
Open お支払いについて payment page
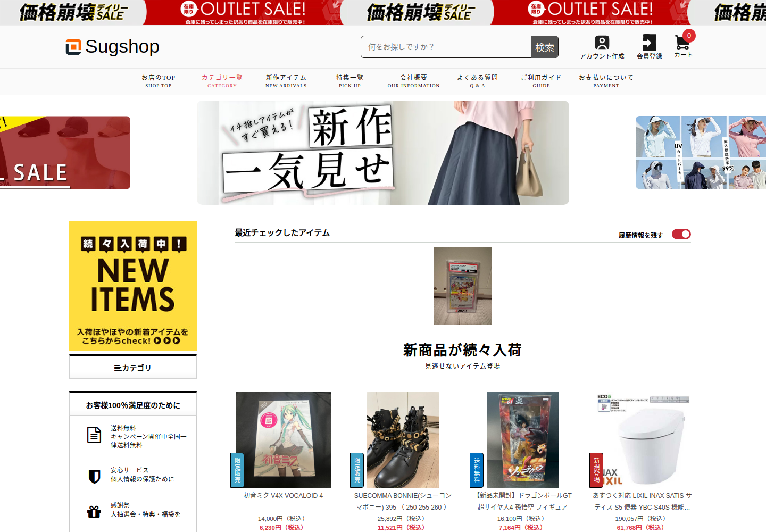coord(606,81)
